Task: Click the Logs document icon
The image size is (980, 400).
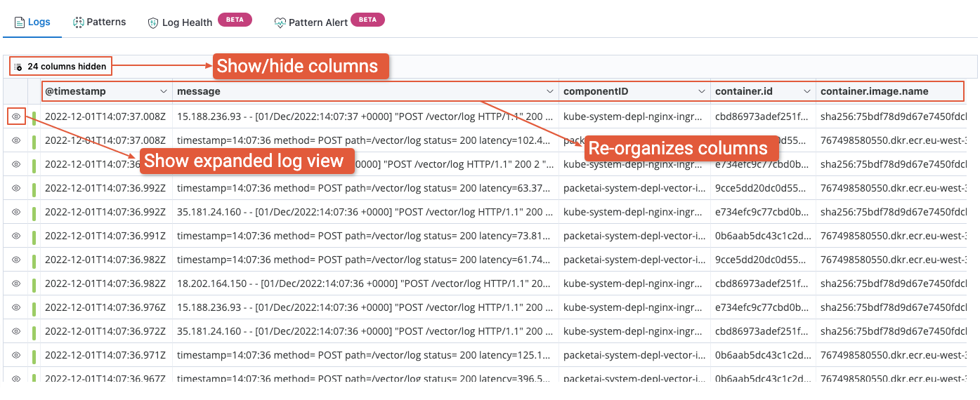Action: coord(20,22)
